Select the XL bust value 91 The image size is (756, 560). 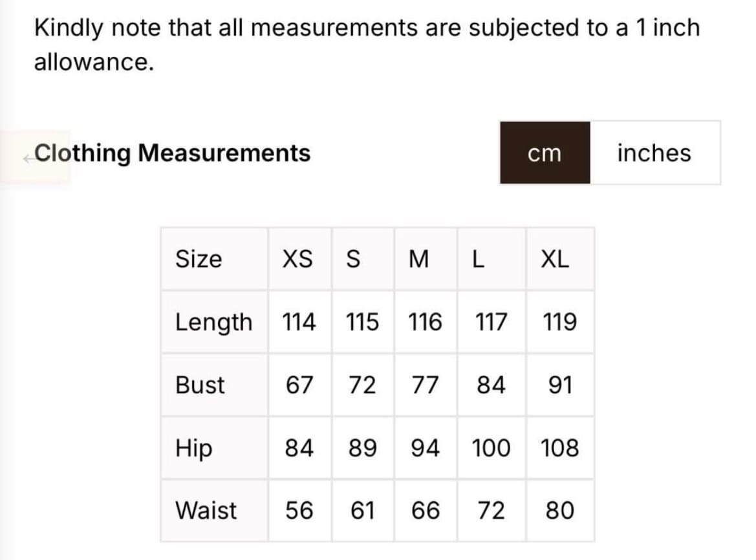[x=559, y=385]
